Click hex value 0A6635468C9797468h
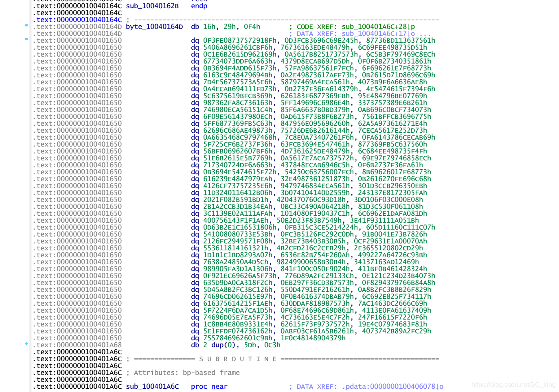This screenshot has width=559, height=392. pos(240,137)
